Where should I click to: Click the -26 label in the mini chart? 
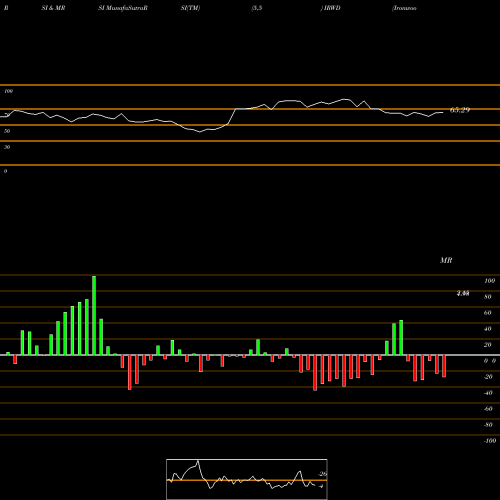tap(323, 474)
